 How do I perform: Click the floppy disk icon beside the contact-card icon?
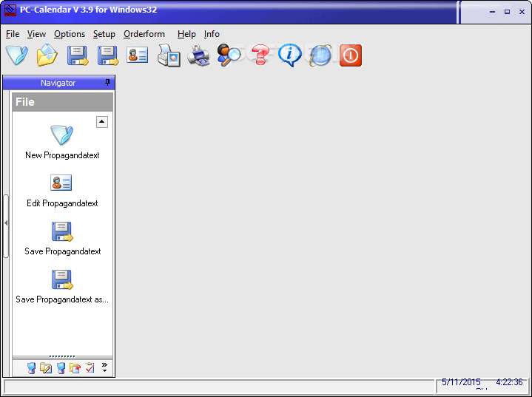pos(108,55)
